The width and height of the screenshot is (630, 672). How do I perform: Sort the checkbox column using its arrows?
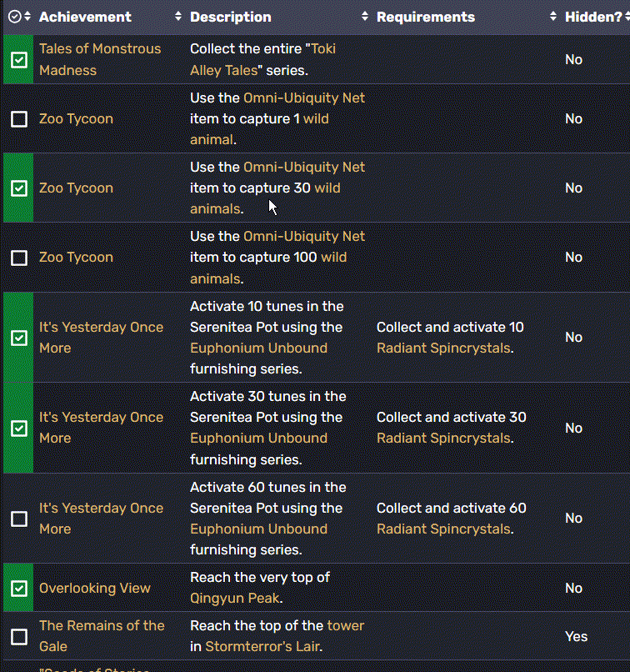pyautogui.click(x=27, y=17)
